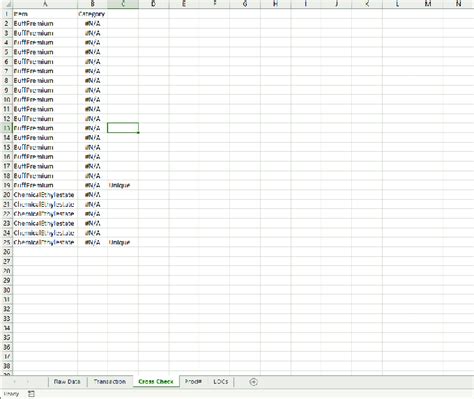The image size is (474, 399).
Task: Click the #N/A cell in row 10
Action: (92, 100)
